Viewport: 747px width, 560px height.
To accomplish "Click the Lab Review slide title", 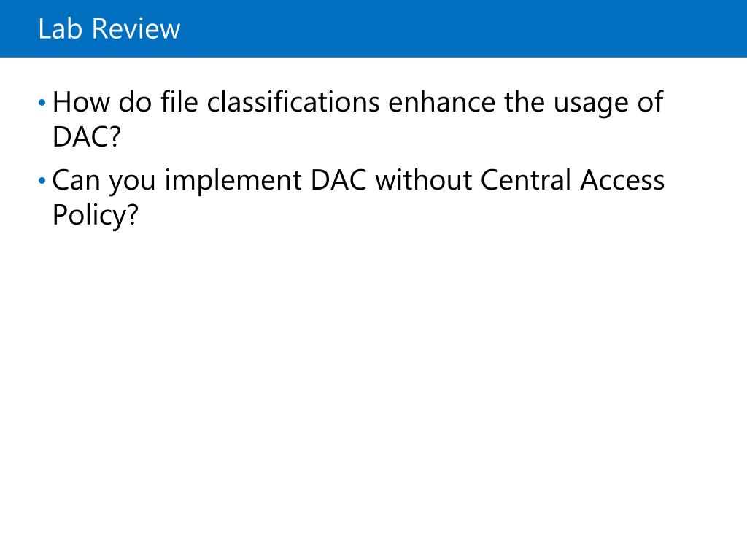I will [x=109, y=28].
